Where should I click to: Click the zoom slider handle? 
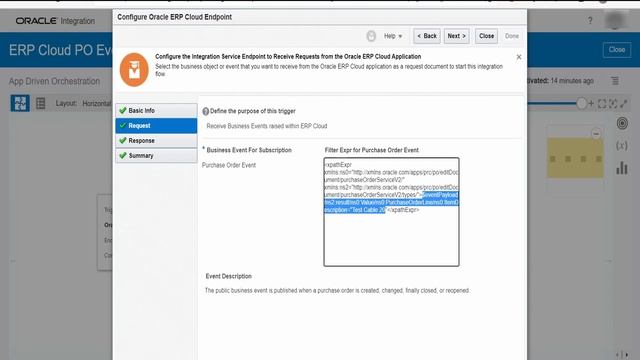pos(581,103)
